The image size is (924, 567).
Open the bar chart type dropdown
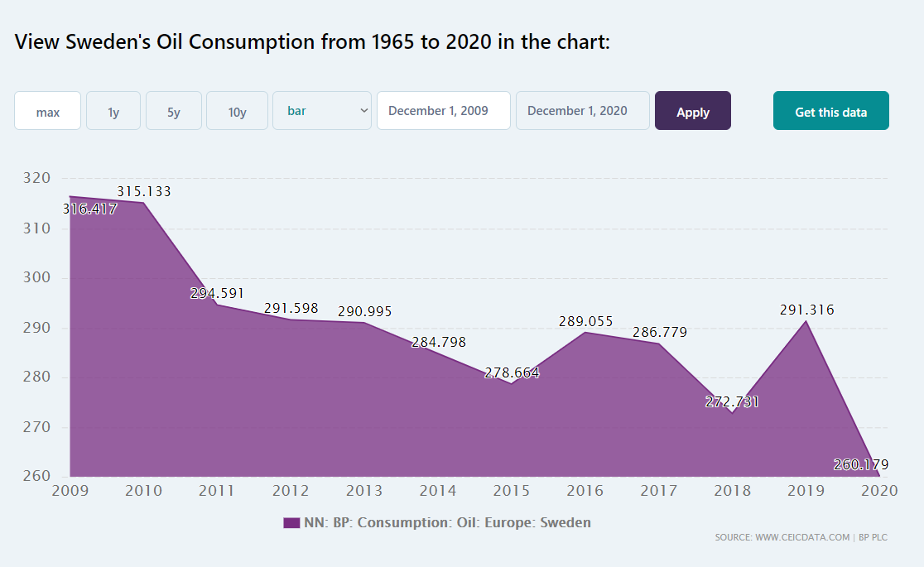(x=322, y=111)
